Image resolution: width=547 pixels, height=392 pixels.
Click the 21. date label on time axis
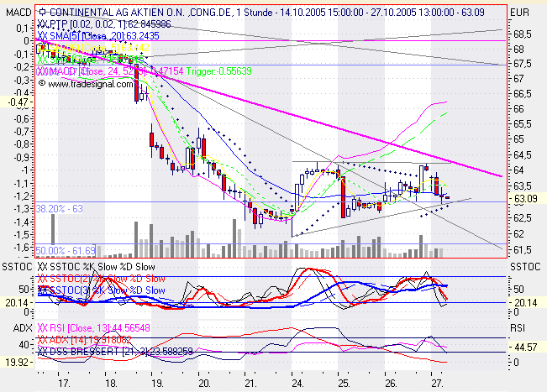pos(251,384)
